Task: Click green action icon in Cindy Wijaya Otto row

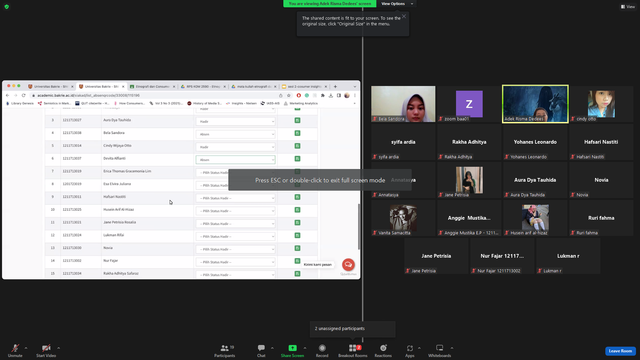Action: [297, 146]
